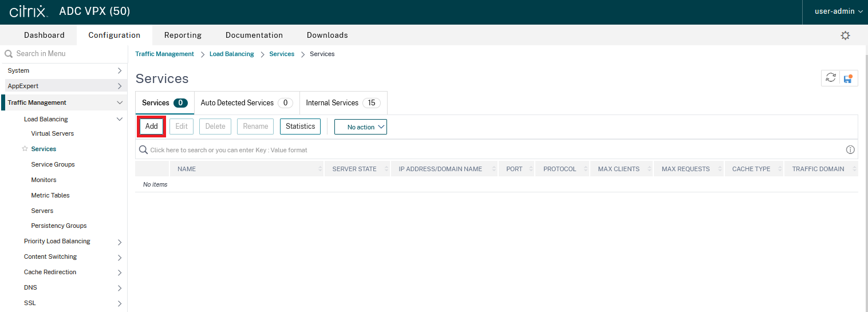Collapse the Traffic Management section
868x312 pixels.
tap(120, 103)
